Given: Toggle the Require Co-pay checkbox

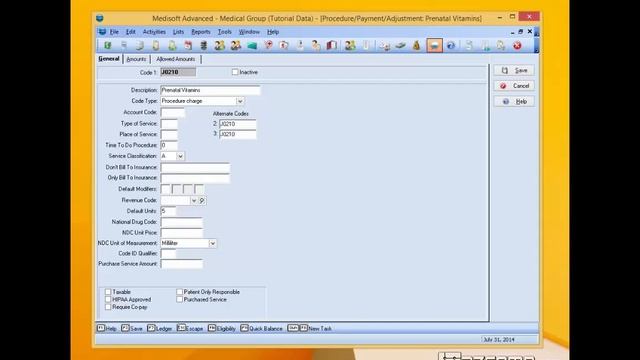Looking at the screenshot, I should click(x=108, y=307).
